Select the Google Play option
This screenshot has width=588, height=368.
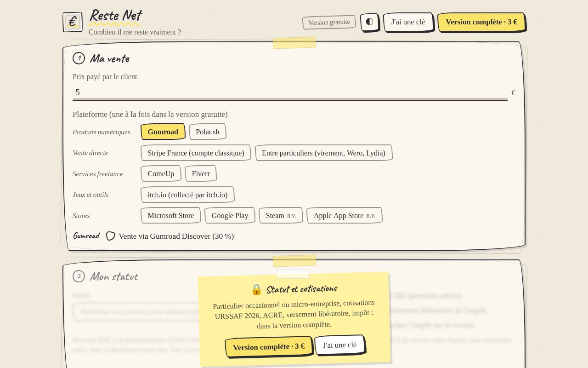click(230, 215)
